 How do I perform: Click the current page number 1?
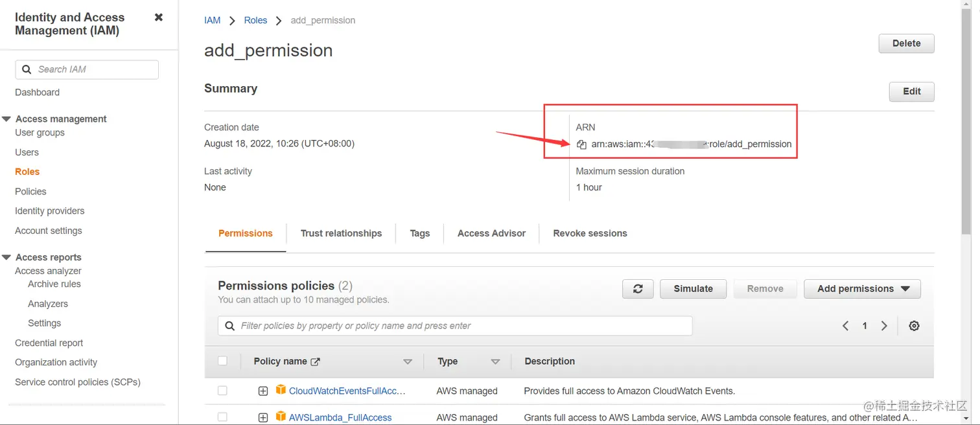(865, 326)
